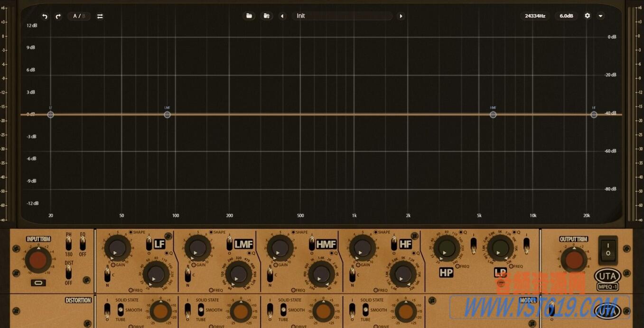Click the HMF gain knob
The image size is (644, 328).
pyautogui.click(x=280, y=248)
